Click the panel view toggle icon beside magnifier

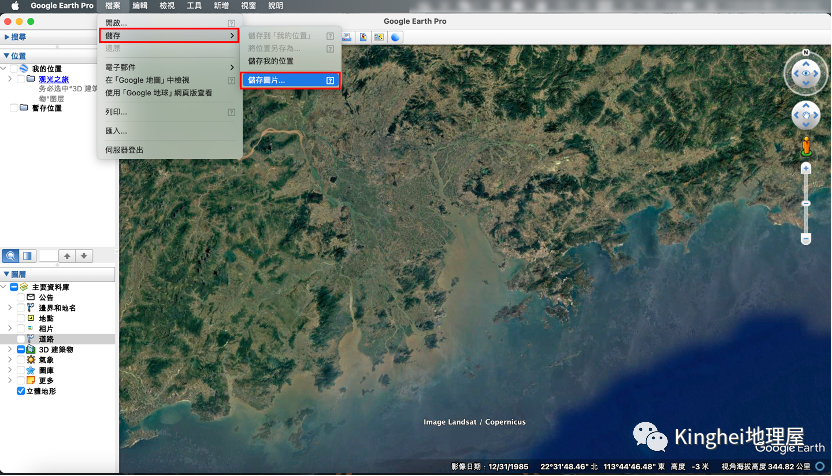click(x=28, y=256)
